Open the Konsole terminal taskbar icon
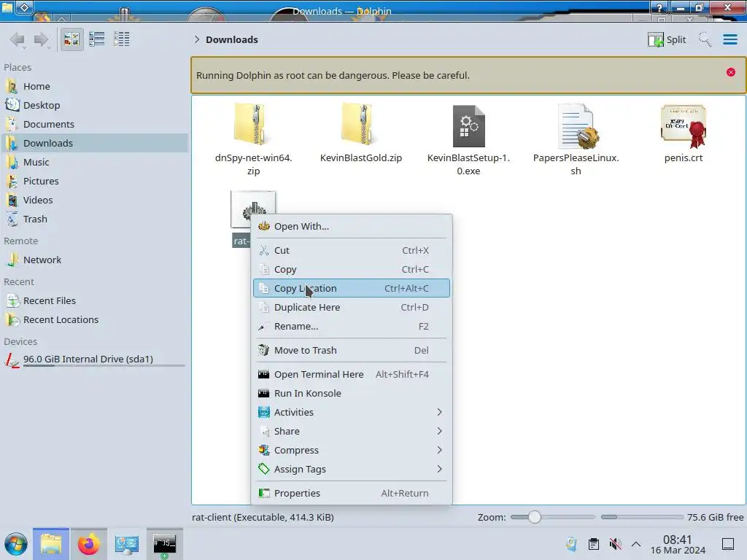This screenshot has height=560, width=747. click(164, 544)
